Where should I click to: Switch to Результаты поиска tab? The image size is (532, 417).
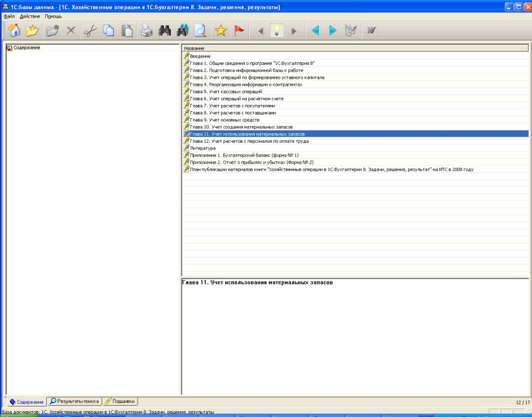pos(74,401)
